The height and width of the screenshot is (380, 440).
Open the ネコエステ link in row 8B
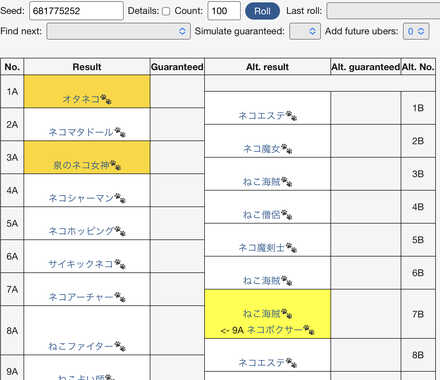pyautogui.click(x=262, y=363)
